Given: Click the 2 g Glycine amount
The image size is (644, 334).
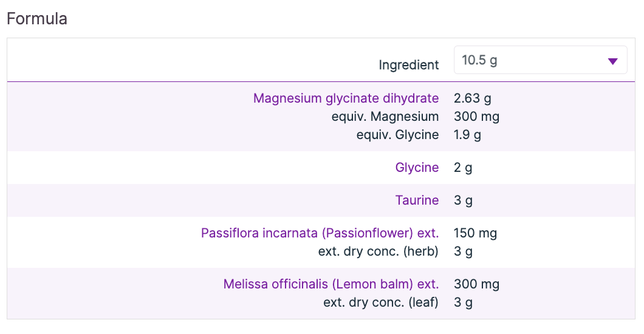Looking at the screenshot, I should pyautogui.click(x=463, y=168).
